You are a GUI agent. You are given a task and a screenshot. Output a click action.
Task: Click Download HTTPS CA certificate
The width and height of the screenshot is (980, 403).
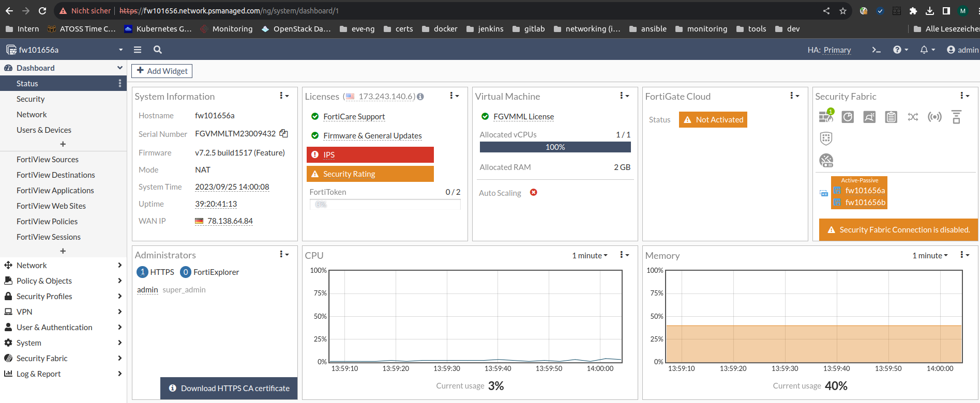[229, 388]
